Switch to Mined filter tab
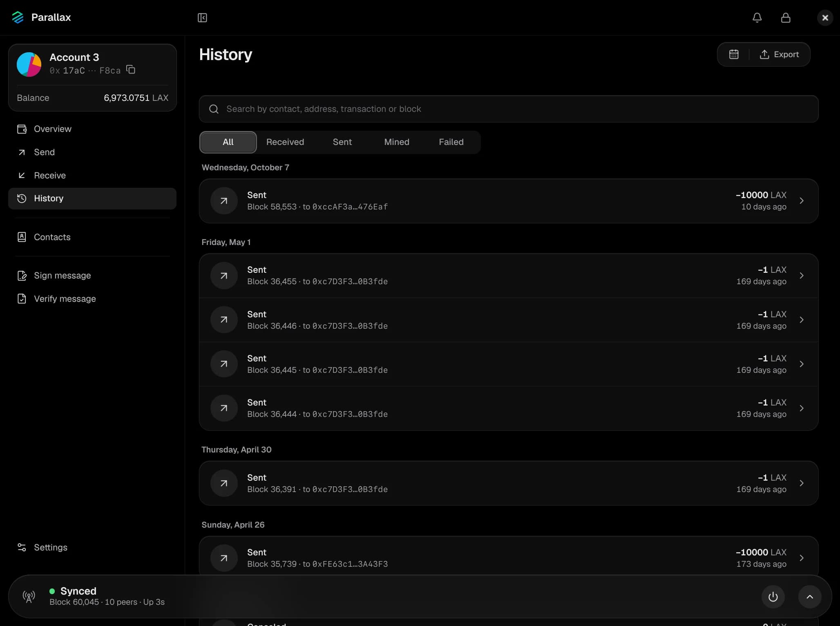Image resolution: width=840 pixels, height=626 pixels. click(x=397, y=142)
